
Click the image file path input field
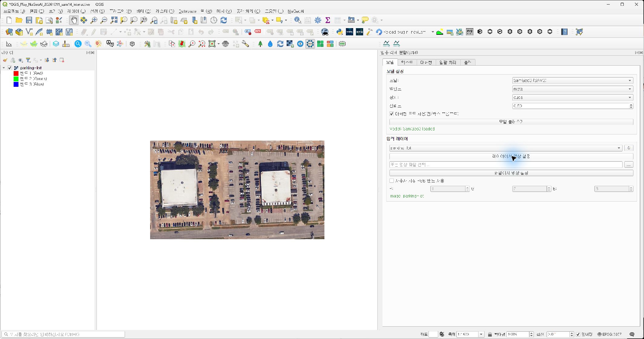point(506,165)
